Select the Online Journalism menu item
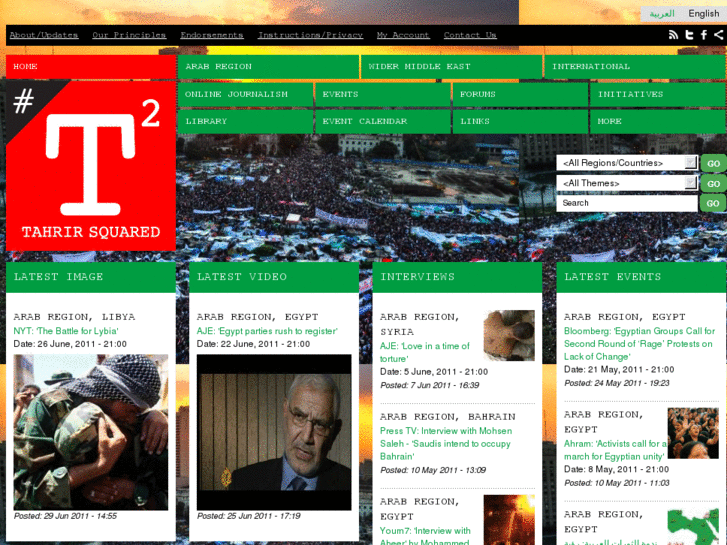Screen dimensions: 727x545 (245, 94)
